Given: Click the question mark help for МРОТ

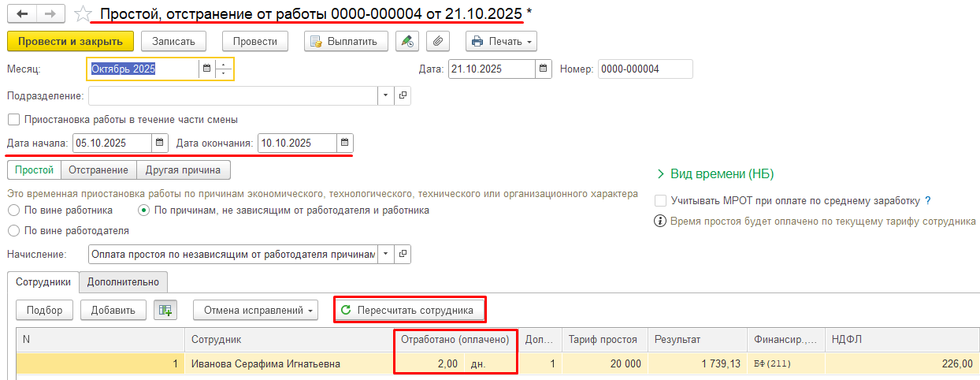Looking at the screenshot, I should pos(928,201).
